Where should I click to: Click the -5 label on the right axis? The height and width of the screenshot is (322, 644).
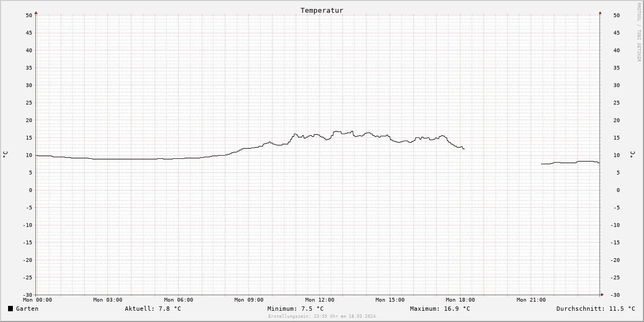click(616, 208)
